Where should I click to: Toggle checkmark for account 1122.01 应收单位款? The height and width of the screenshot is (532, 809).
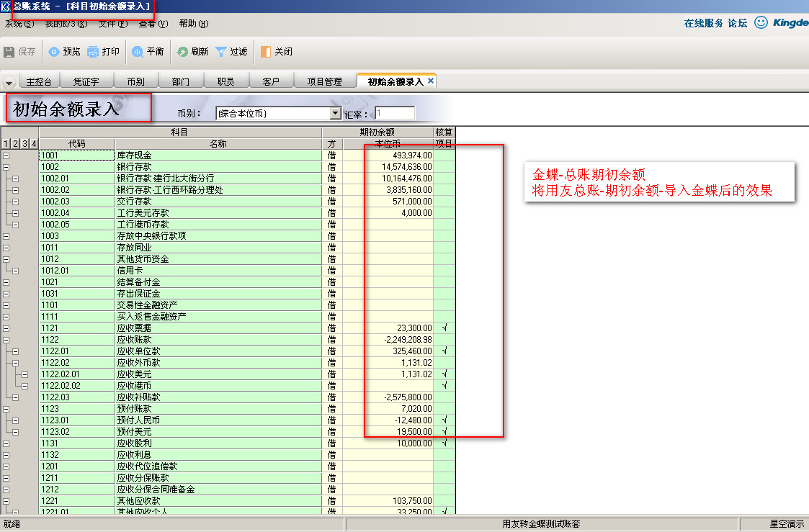(444, 351)
